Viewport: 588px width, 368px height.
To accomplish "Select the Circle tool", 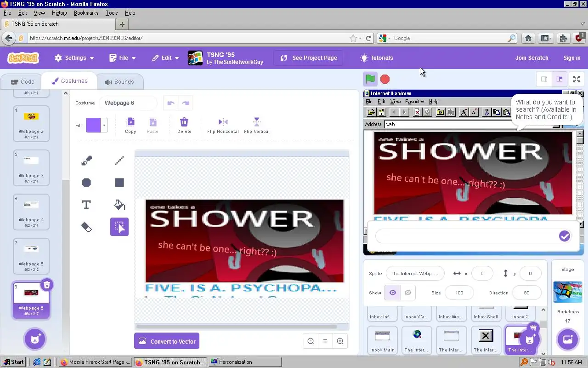I will [x=86, y=183].
